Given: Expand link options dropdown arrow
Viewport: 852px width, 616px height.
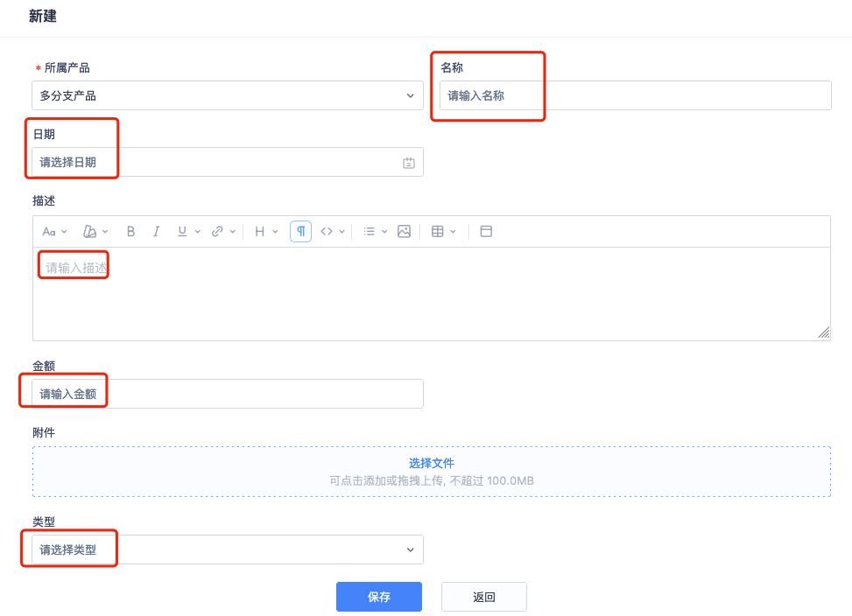Looking at the screenshot, I should pos(233,232).
